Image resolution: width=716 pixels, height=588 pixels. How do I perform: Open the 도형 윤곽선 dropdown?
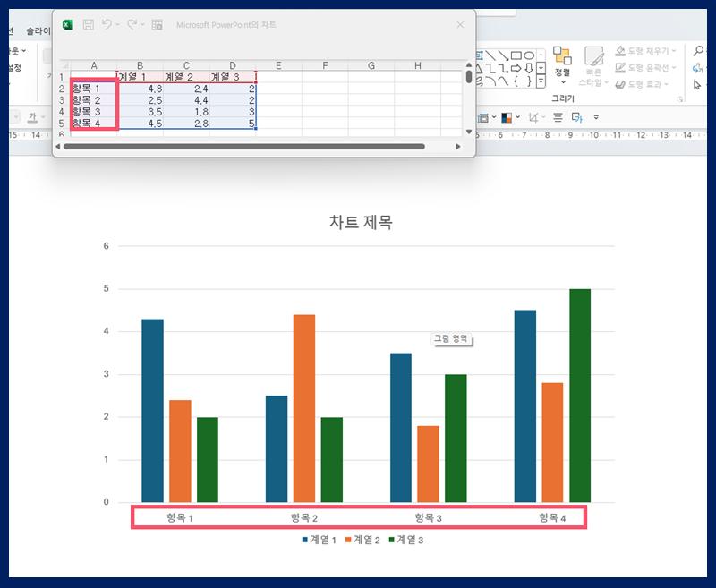tap(644, 68)
